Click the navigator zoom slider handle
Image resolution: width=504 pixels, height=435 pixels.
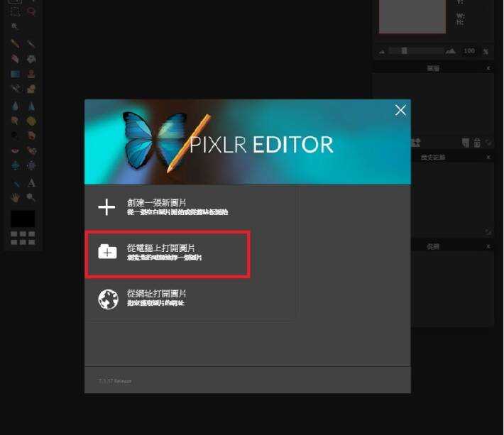click(x=405, y=51)
